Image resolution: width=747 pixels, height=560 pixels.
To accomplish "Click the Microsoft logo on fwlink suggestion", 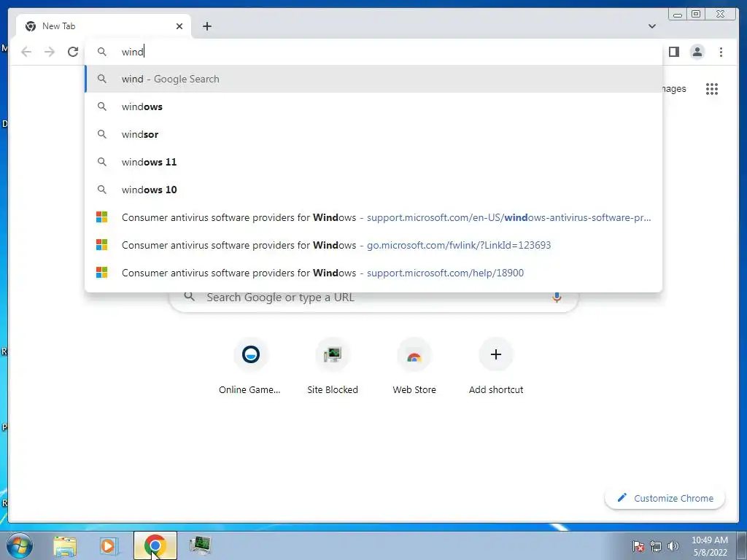I will coord(102,245).
